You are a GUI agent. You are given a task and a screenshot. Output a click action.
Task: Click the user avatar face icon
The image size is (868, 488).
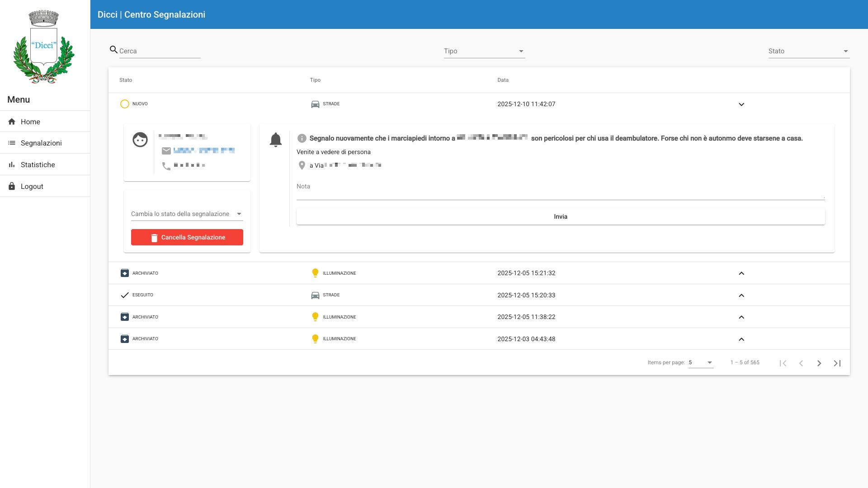click(140, 140)
